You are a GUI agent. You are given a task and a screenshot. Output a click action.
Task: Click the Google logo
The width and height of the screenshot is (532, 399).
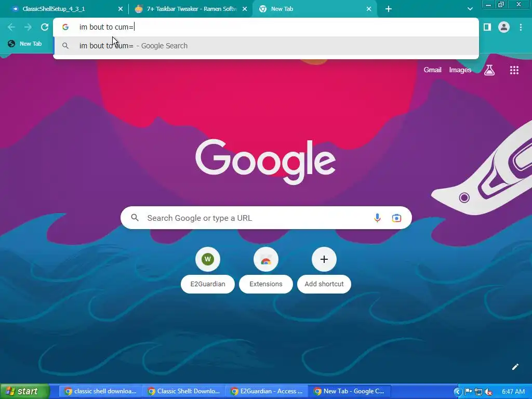[x=265, y=162]
